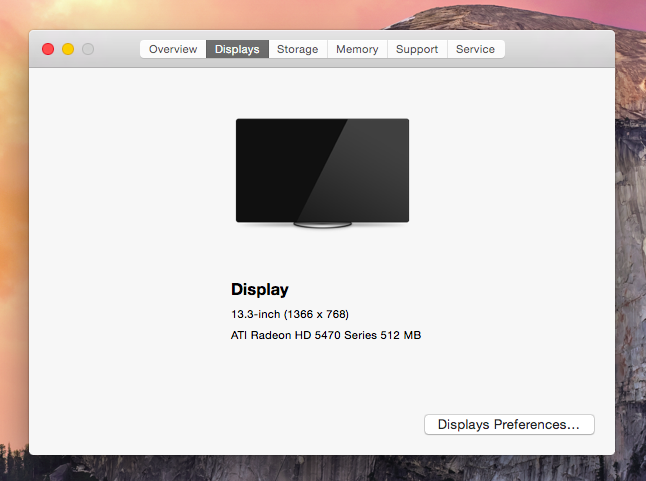This screenshot has height=481, width=646.
Task: Minimize the window with the yellow button
Action: click(x=68, y=49)
